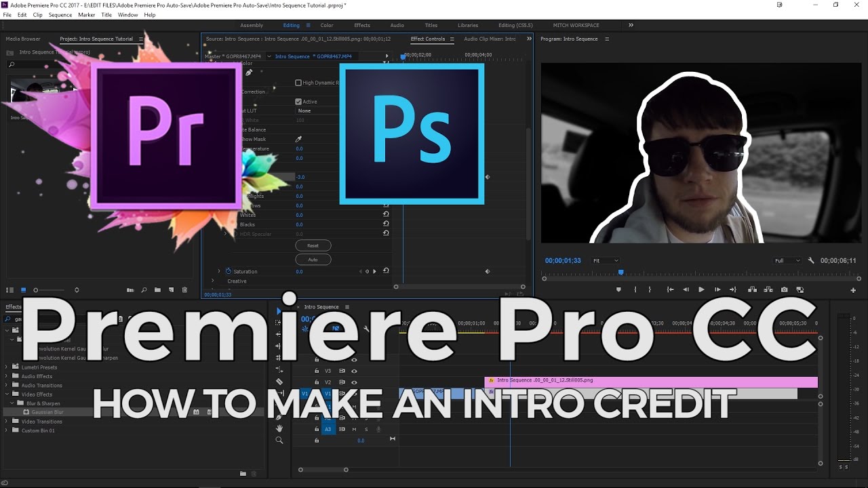Expand the Lumetri Presets folder
This screenshot has height=488, width=868.
point(7,367)
